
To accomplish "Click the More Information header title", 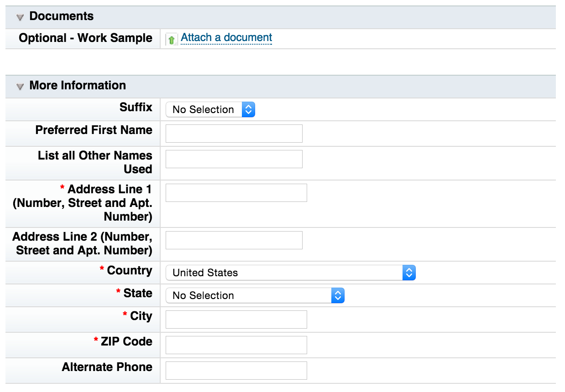I will pos(78,86).
